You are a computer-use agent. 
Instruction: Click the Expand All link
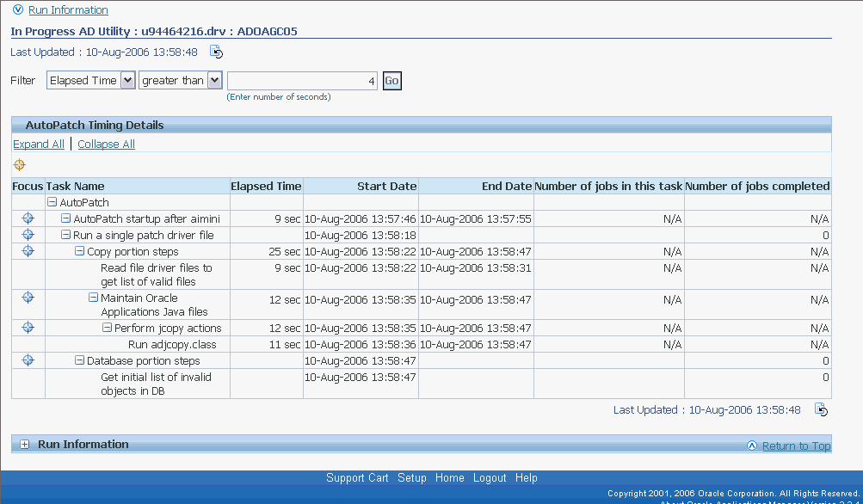pyautogui.click(x=39, y=144)
